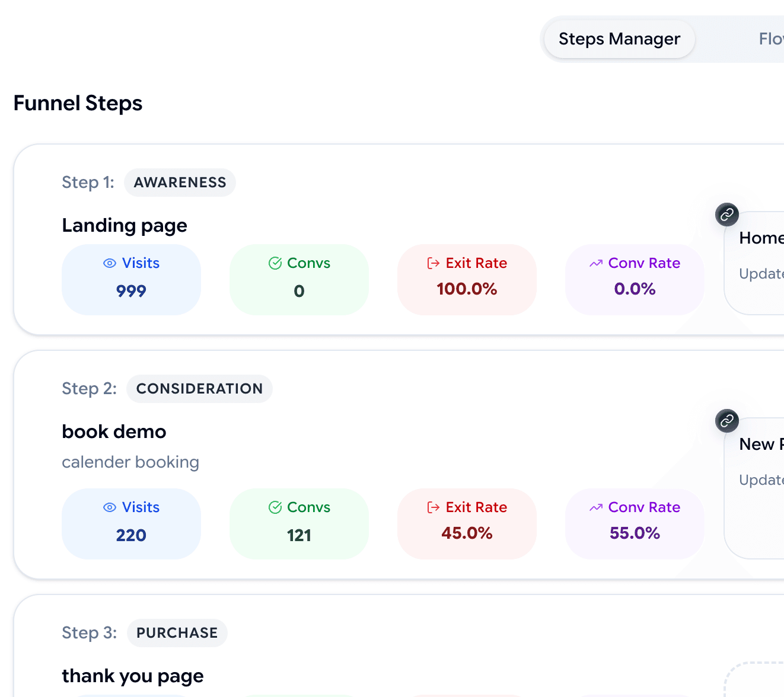Click the Conv Rate icon showing 55.0%
Image resolution: width=784 pixels, height=697 pixels.
(x=596, y=507)
